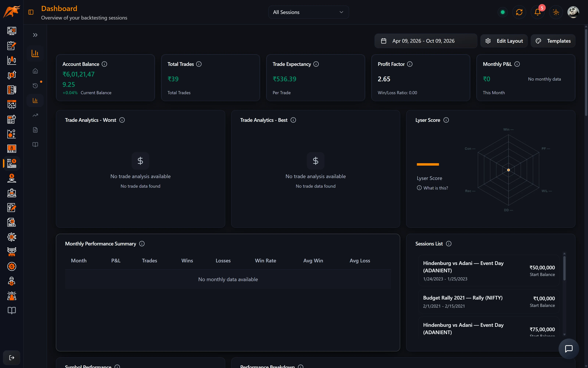Select the smaller bar chart item below history
Viewport: 588px width, 368px height.
click(35, 100)
